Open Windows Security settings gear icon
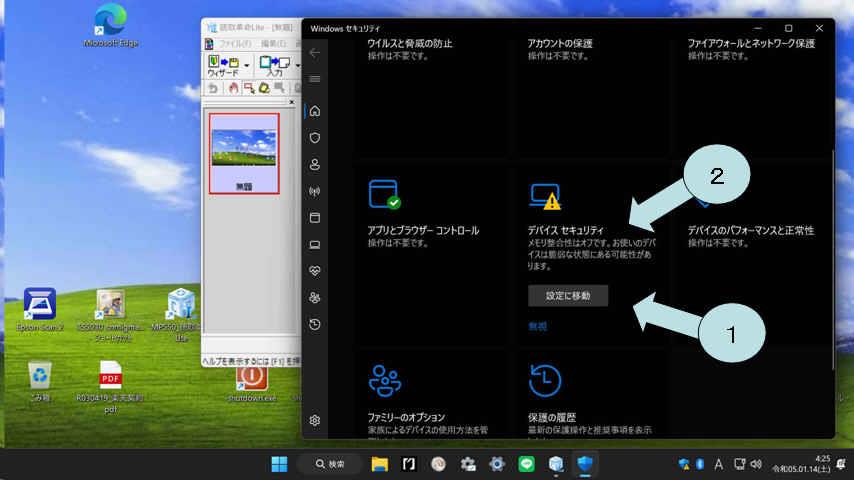Viewport: 854px width, 480px height. click(315, 421)
